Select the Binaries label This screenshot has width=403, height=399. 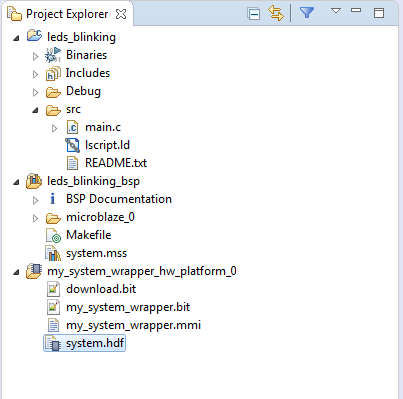86,55
